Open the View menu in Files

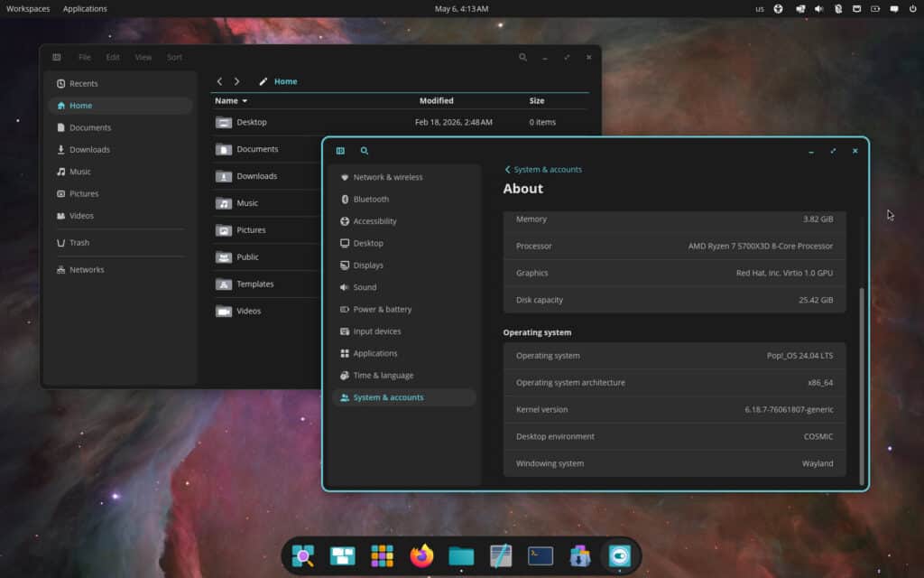143,57
